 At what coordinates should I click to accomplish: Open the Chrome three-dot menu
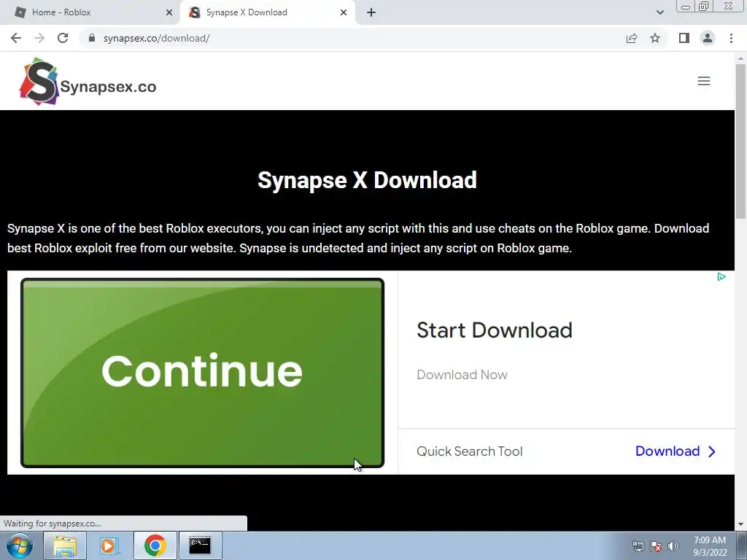[731, 38]
